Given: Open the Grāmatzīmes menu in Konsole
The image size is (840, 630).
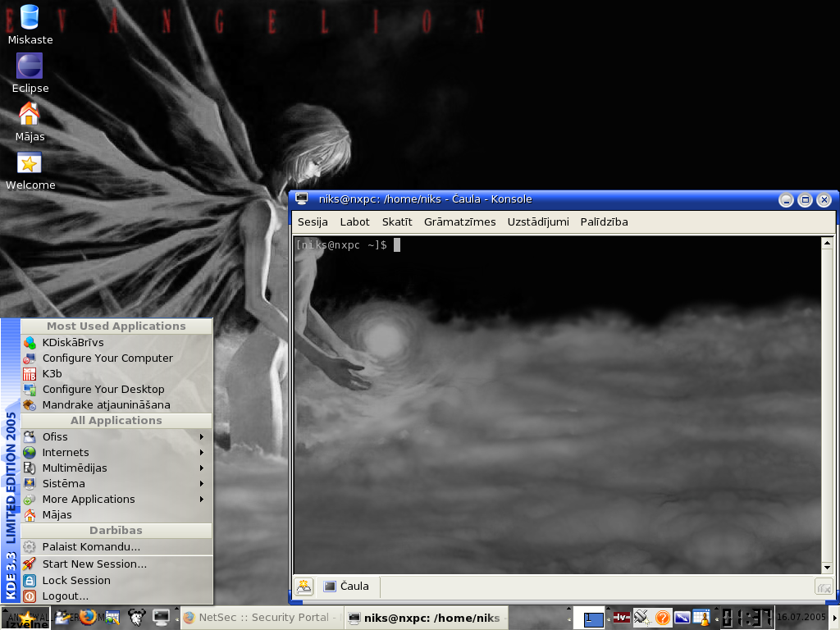Looking at the screenshot, I should tap(459, 221).
